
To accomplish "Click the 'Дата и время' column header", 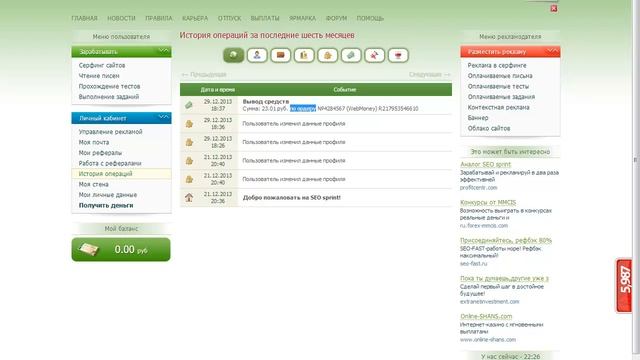I will 218,89.
